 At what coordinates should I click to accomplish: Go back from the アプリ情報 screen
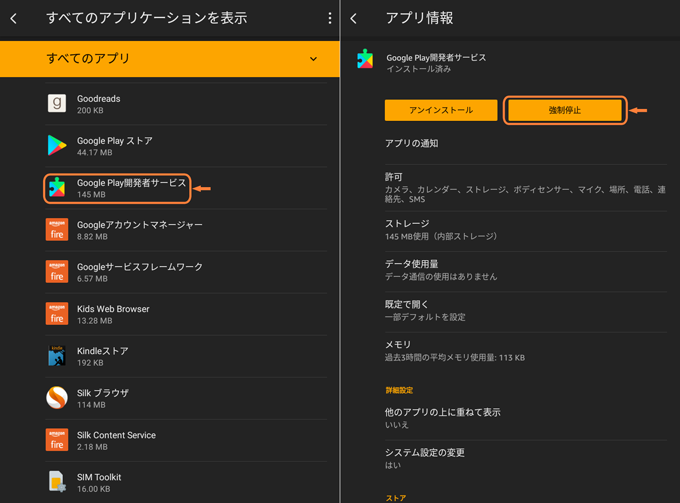[x=354, y=18]
